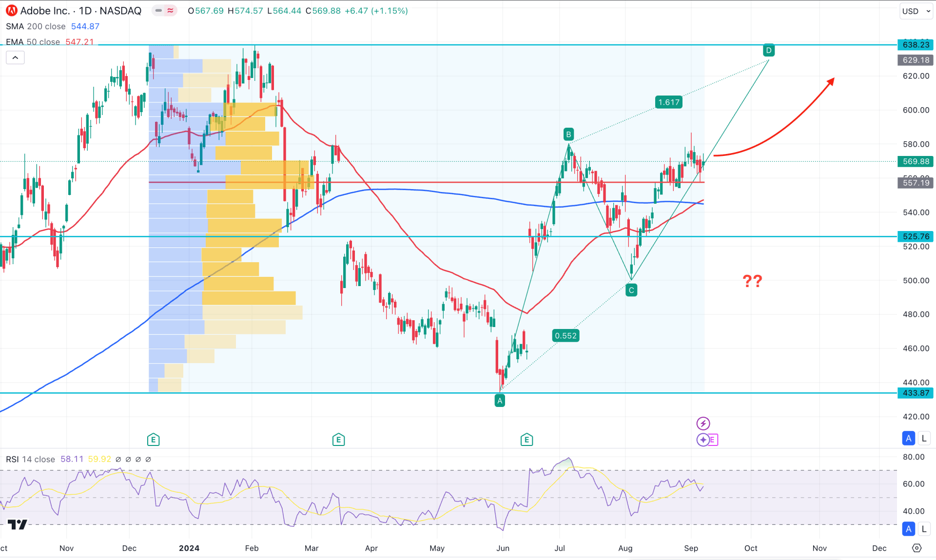Click the TradingView logo

pos(18,524)
